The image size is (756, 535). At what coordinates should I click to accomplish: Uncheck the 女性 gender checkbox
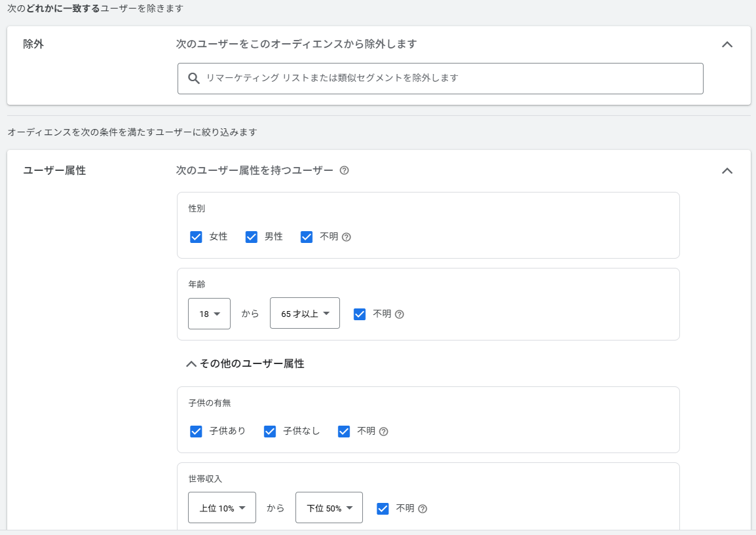click(x=196, y=237)
